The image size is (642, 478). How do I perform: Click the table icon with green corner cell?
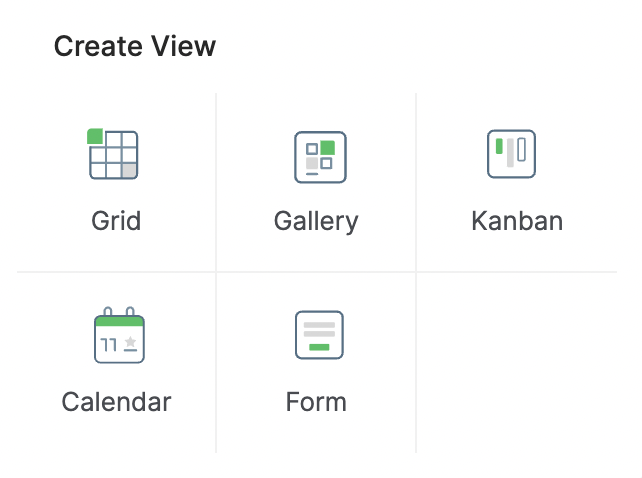114,155
